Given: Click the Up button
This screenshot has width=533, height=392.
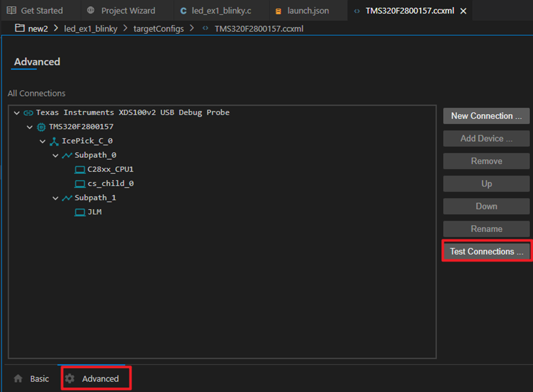Looking at the screenshot, I should point(486,184).
